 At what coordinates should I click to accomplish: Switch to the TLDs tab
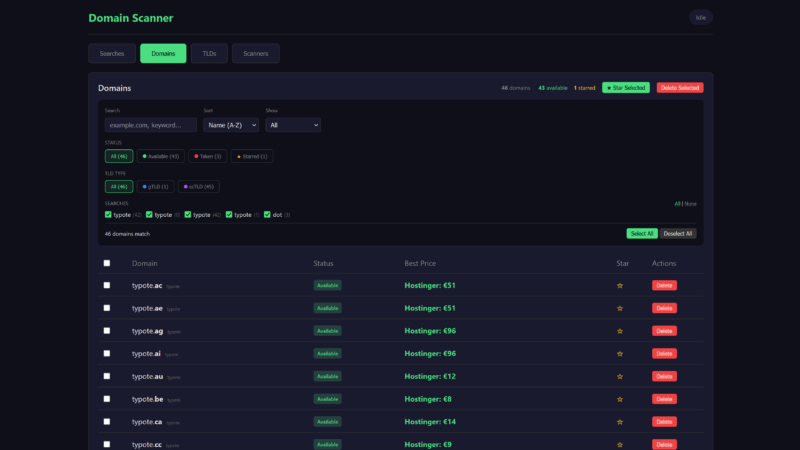pos(209,54)
